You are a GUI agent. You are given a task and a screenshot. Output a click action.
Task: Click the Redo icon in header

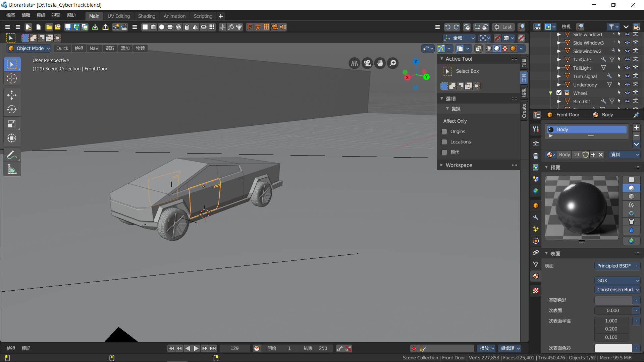pyautogui.click(x=457, y=27)
